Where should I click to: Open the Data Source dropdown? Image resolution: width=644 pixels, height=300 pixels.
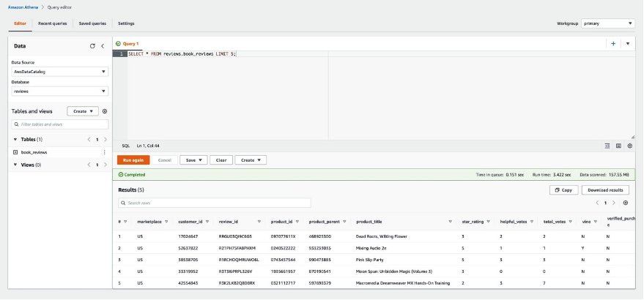click(x=60, y=72)
